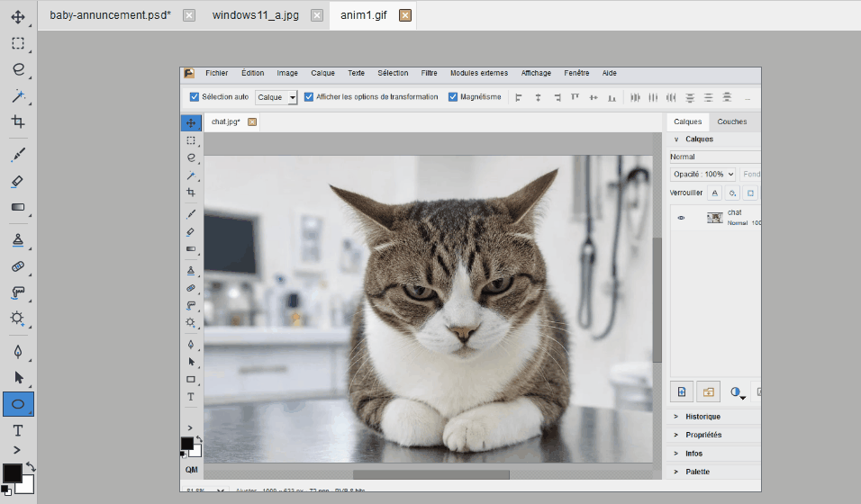Click the highlighted Ellipse shape tool
Viewport: 861px width, 504px height.
(18, 404)
